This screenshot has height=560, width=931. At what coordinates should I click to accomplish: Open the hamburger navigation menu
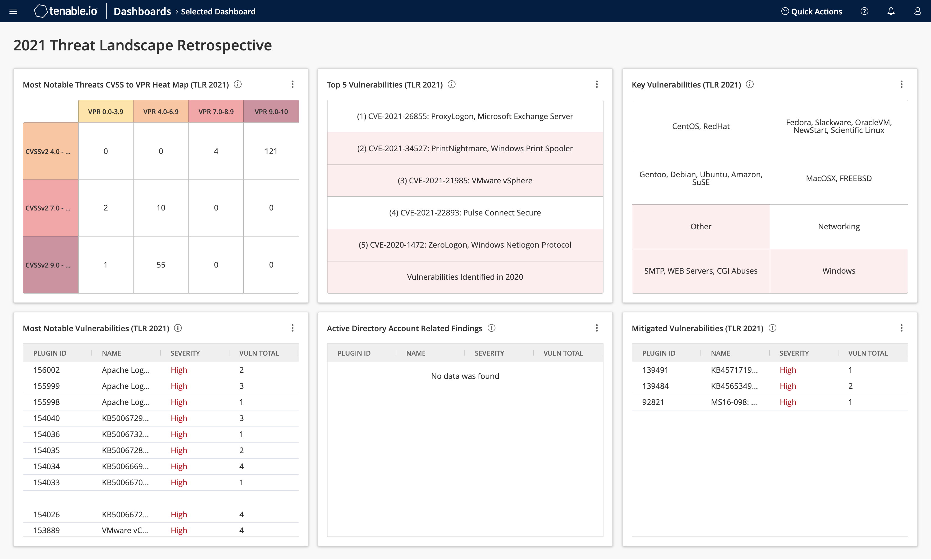tap(13, 11)
